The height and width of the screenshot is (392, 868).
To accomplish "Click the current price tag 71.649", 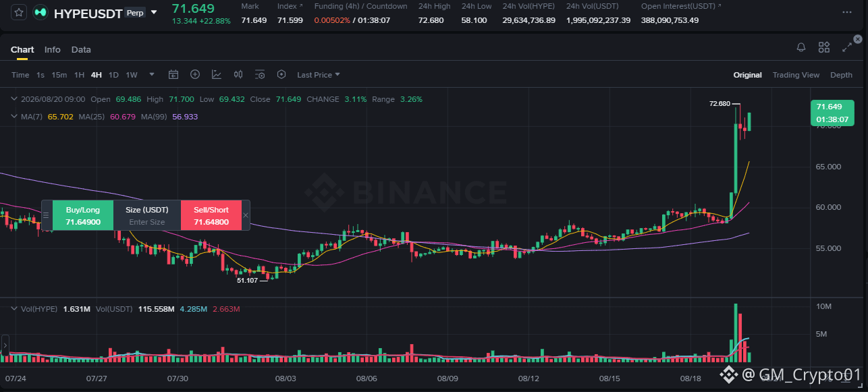I will click(832, 113).
